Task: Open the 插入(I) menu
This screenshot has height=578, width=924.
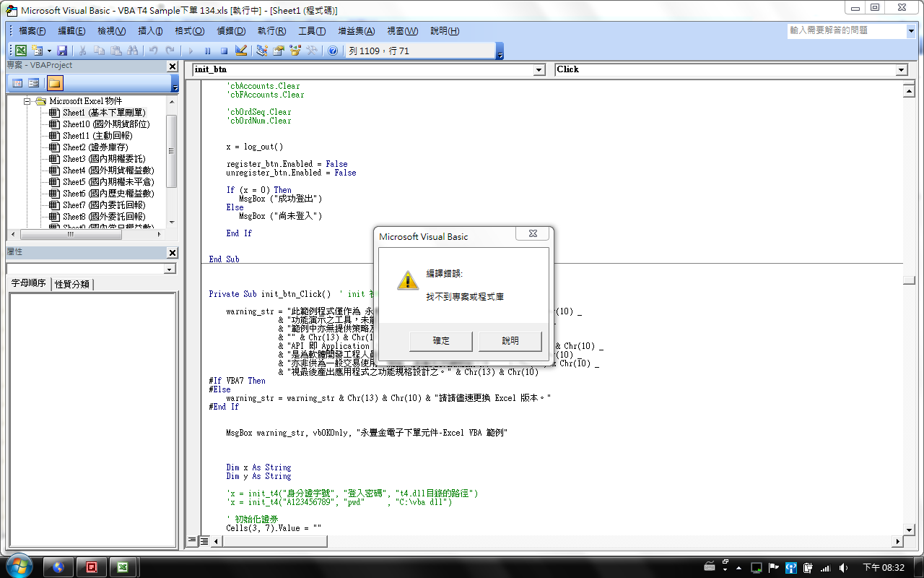Action: pyautogui.click(x=150, y=31)
